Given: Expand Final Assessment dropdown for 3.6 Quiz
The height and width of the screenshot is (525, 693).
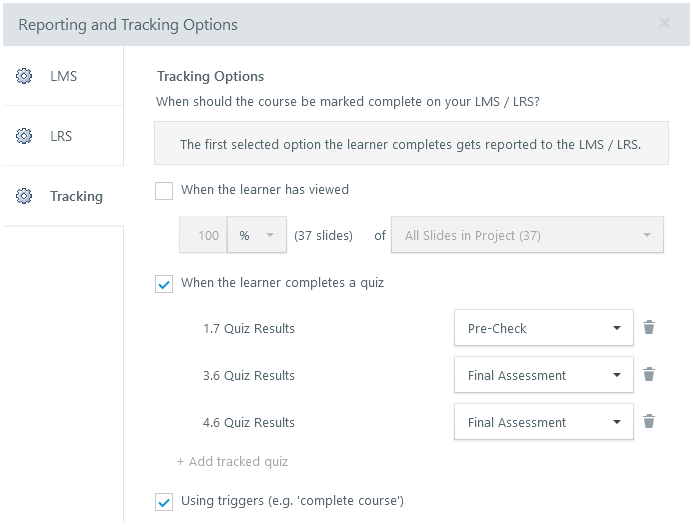Looking at the screenshot, I should [x=543, y=375].
